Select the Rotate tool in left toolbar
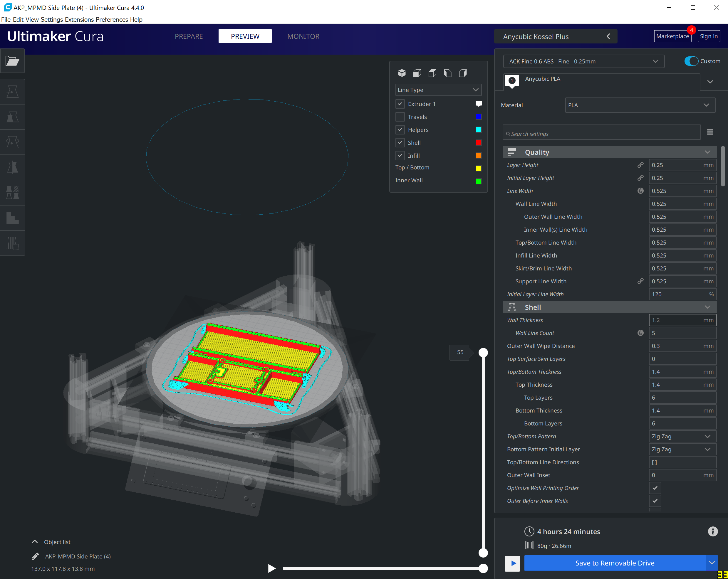 13,142
